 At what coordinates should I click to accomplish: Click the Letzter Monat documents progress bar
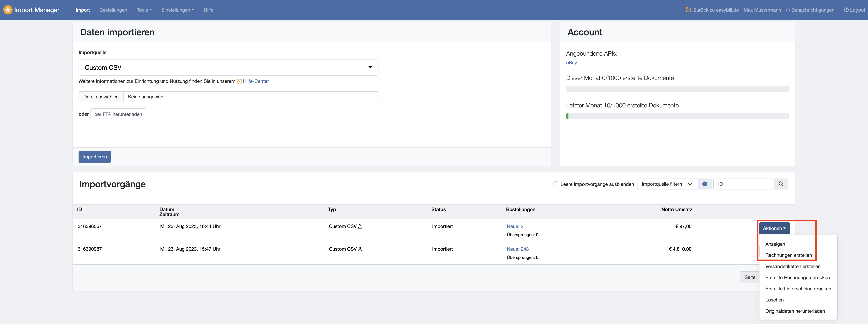click(x=677, y=116)
